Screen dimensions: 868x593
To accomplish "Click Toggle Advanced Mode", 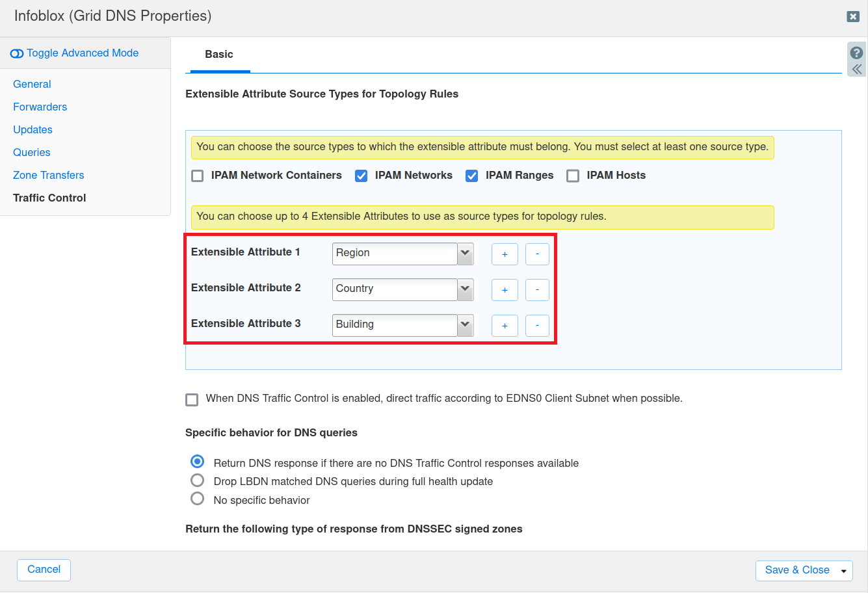I will click(75, 53).
